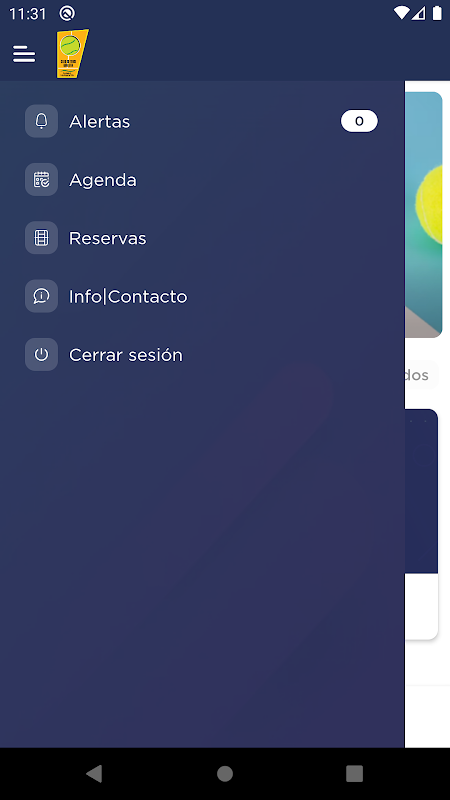Viewport: 450px width, 800px height.
Task: Tap the partially hidden tab ending in 'dos'
Action: [421, 375]
